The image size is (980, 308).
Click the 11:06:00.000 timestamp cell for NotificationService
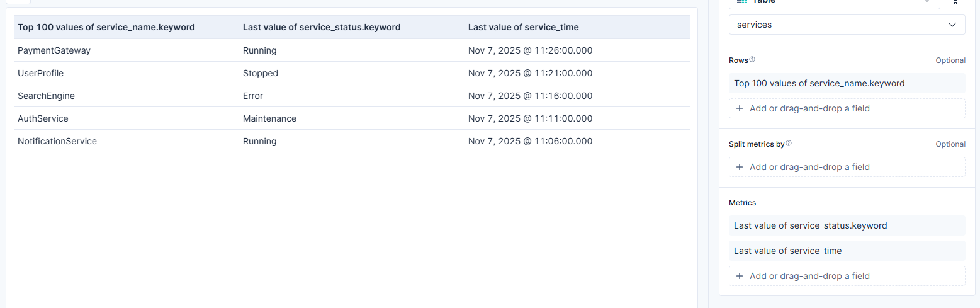530,141
